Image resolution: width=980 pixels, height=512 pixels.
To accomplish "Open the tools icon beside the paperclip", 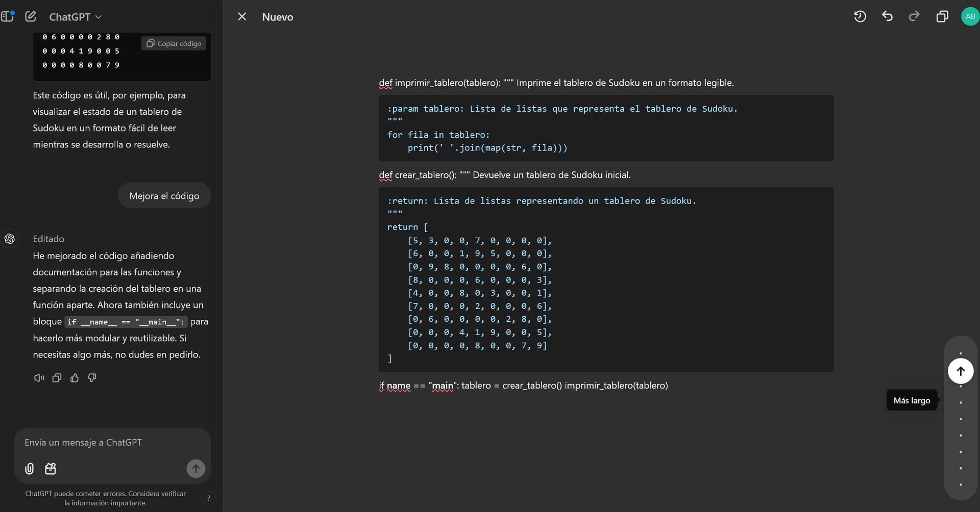I will pyautogui.click(x=51, y=469).
